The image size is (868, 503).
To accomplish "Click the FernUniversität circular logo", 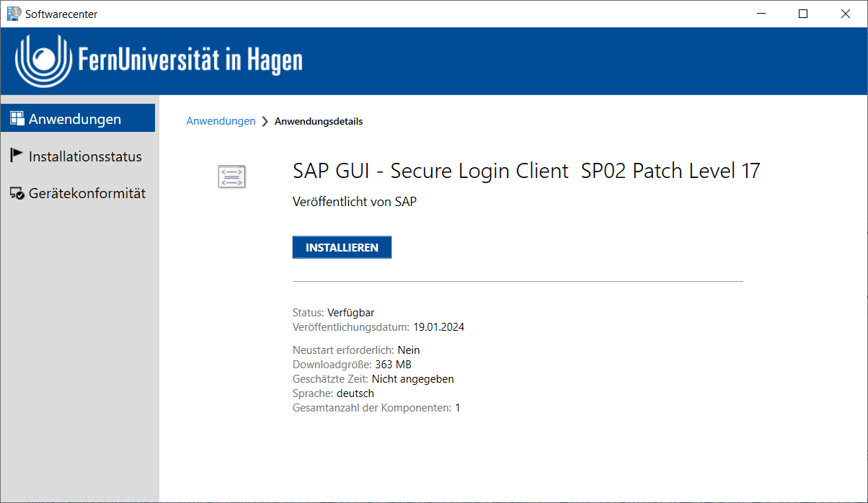I will click(x=44, y=61).
